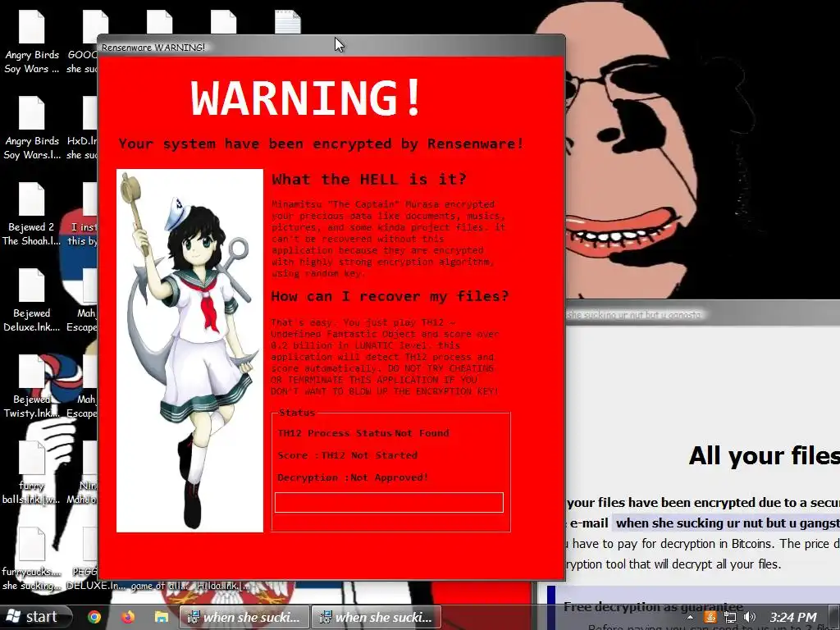Click 'How can I recover my files?' heading
The height and width of the screenshot is (630, 840).
[390, 296]
